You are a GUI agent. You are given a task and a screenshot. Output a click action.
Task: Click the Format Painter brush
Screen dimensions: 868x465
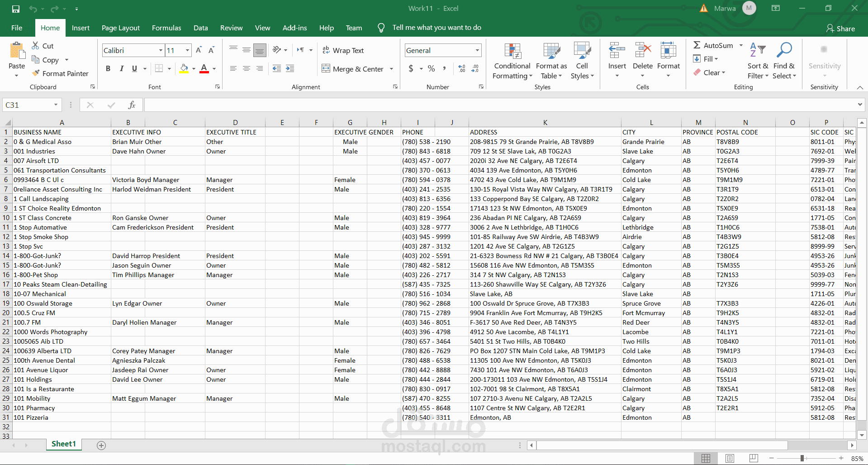pyautogui.click(x=36, y=73)
